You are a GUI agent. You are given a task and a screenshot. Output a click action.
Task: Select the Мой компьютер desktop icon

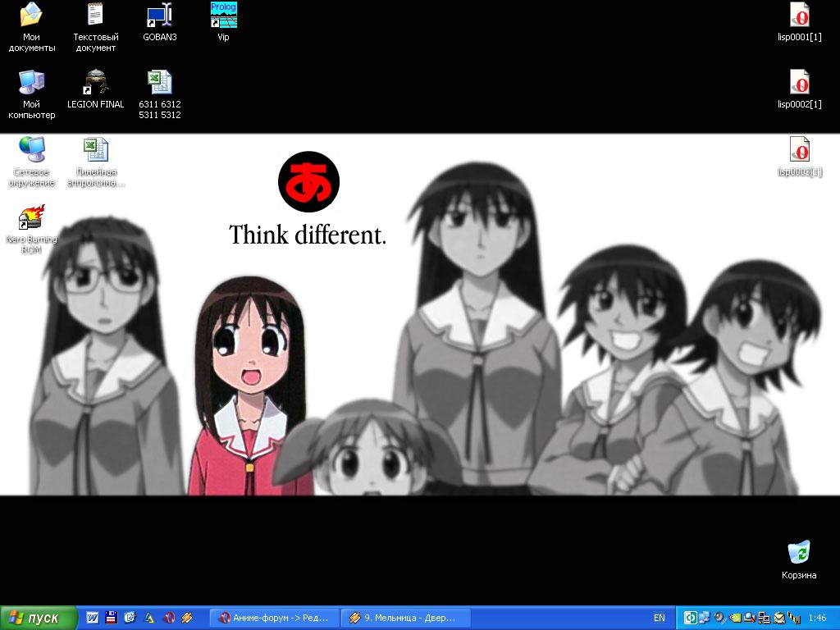coord(31,94)
